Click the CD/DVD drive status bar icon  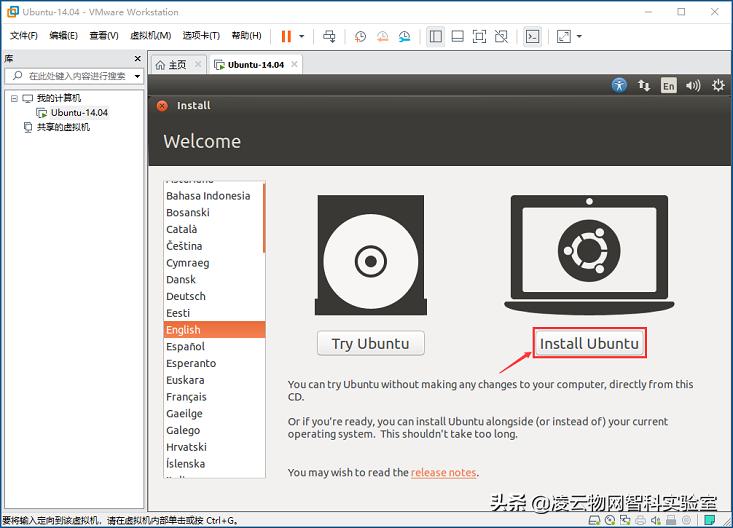(610, 520)
